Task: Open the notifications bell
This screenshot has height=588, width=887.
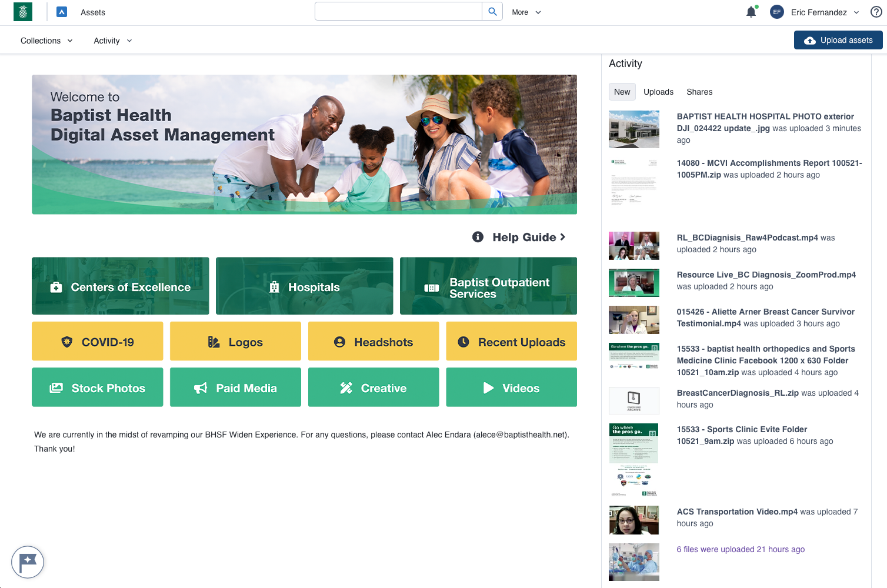Action: (751, 11)
